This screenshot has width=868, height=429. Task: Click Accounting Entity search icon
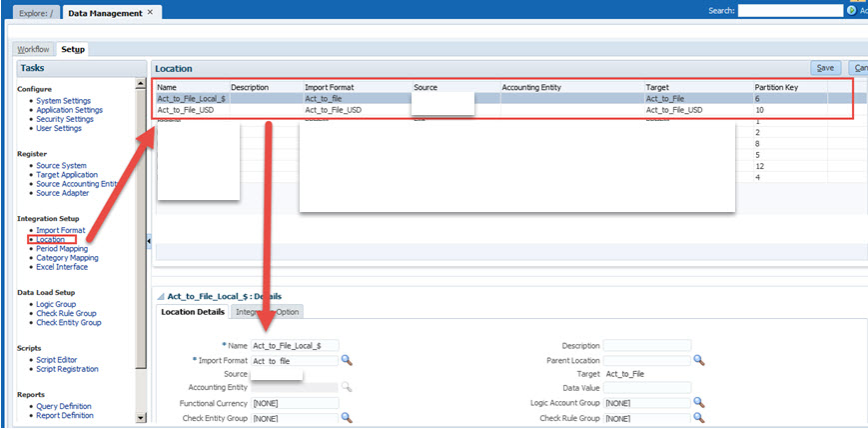[347, 388]
